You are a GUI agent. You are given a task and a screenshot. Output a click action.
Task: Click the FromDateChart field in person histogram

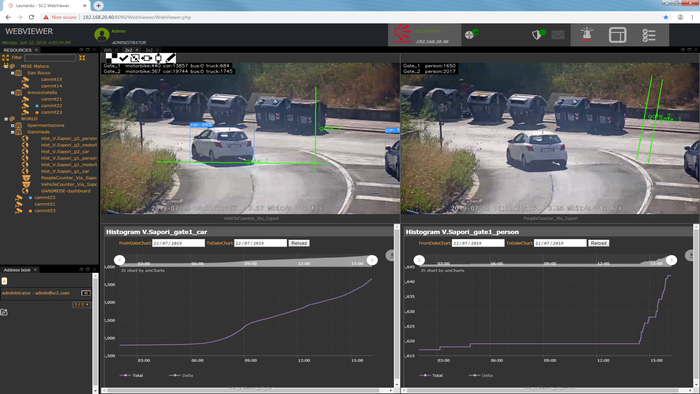click(x=478, y=243)
